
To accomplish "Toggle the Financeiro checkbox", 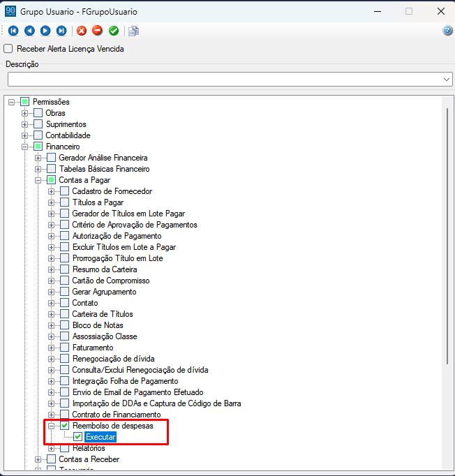I will click(x=38, y=147).
